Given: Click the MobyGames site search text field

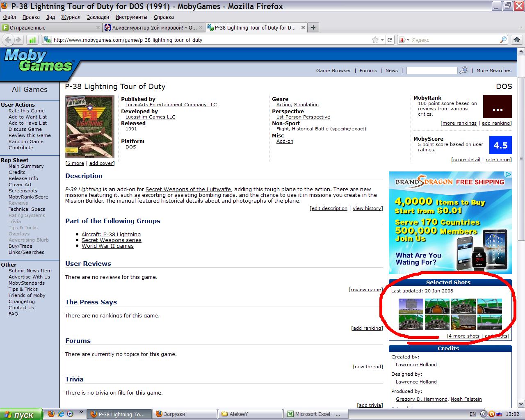Looking at the screenshot, I should coord(432,71).
